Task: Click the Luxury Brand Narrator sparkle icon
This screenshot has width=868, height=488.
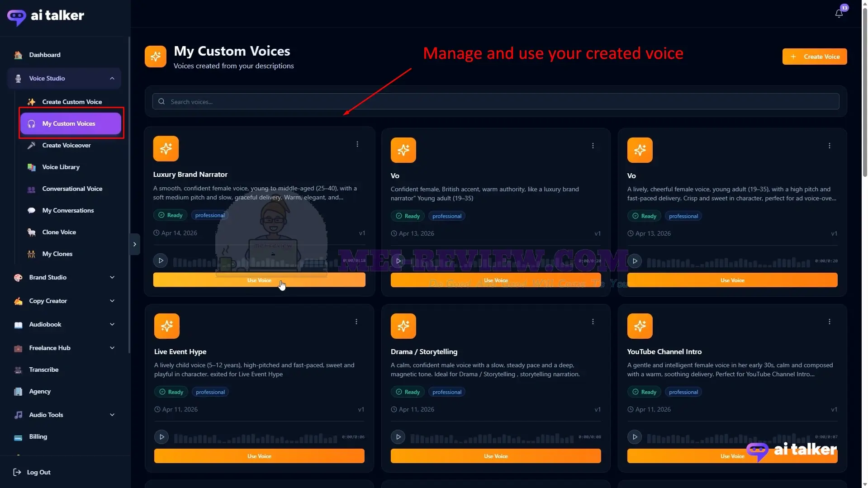Action: coord(166,148)
